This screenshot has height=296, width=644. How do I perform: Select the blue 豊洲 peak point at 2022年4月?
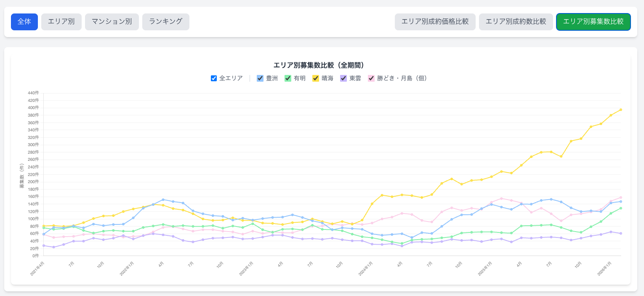[163, 200]
